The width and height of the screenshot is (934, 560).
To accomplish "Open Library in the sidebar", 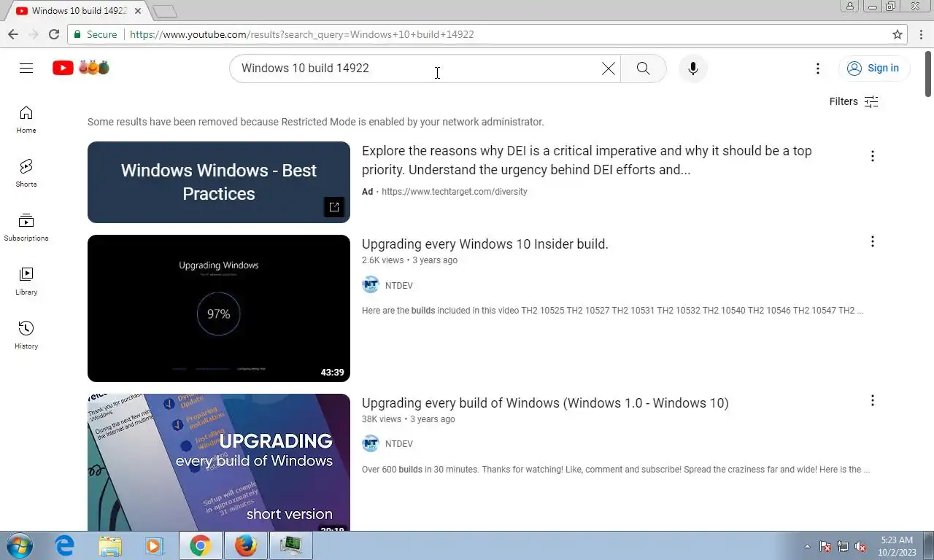I will point(26,281).
